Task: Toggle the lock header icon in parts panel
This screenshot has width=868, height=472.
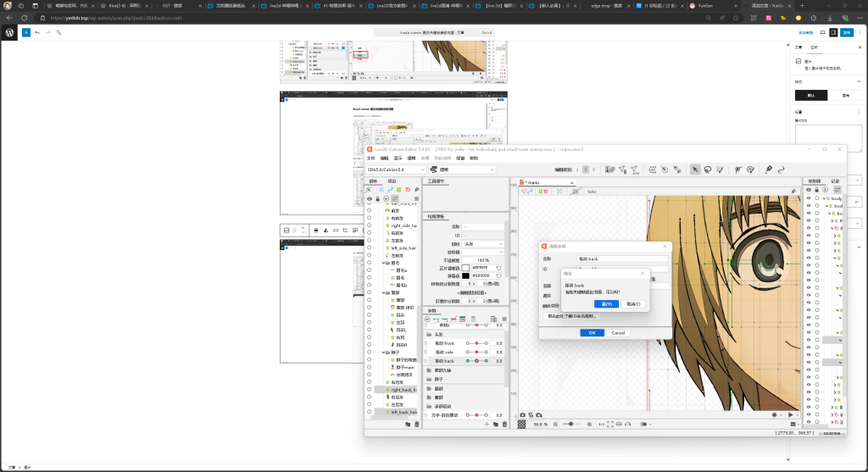Action: [377, 198]
